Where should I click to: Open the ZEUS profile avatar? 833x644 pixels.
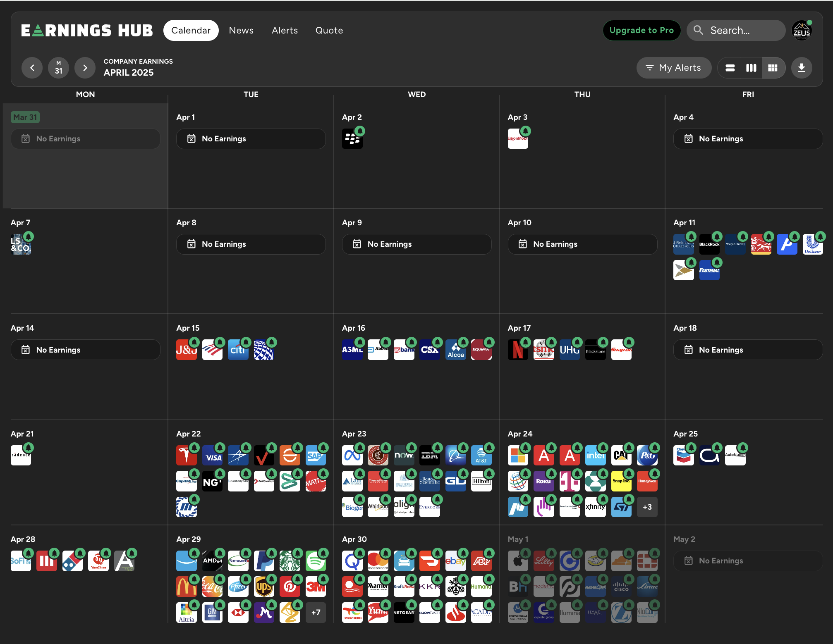tap(801, 30)
